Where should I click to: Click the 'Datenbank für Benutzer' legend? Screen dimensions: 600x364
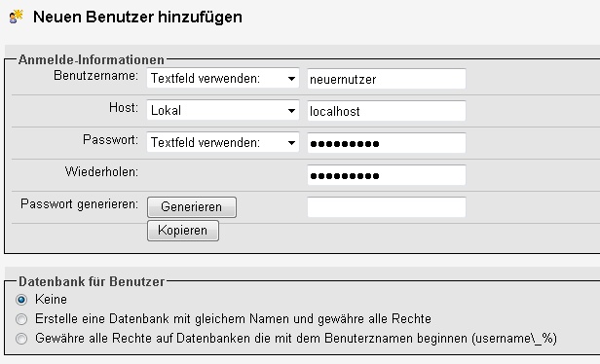(x=92, y=281)
